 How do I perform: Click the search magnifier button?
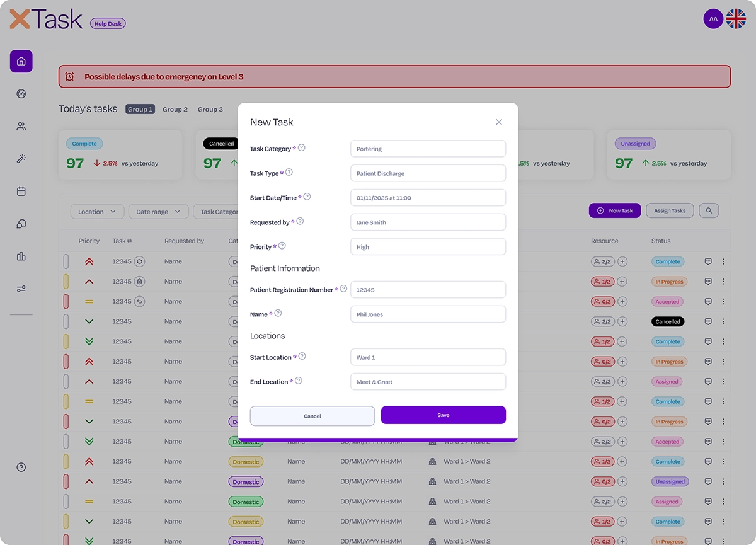[x=709, y=210]
